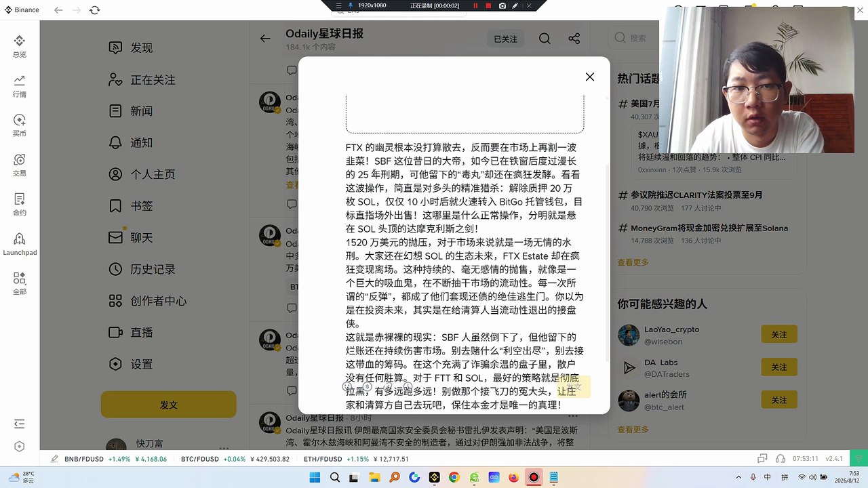Click the search icon in Odaily profile header
Viewport: 868px width, 488px height.
point(545,39)
